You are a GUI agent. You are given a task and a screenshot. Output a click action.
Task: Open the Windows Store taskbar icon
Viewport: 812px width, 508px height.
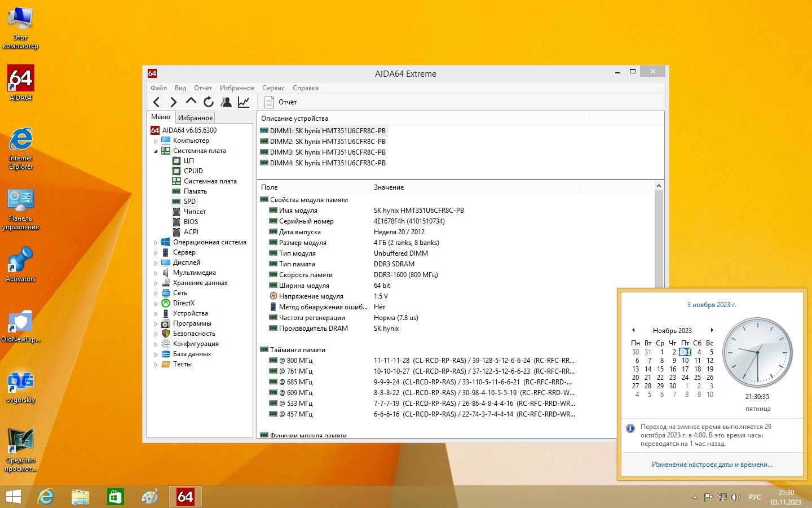115,497
